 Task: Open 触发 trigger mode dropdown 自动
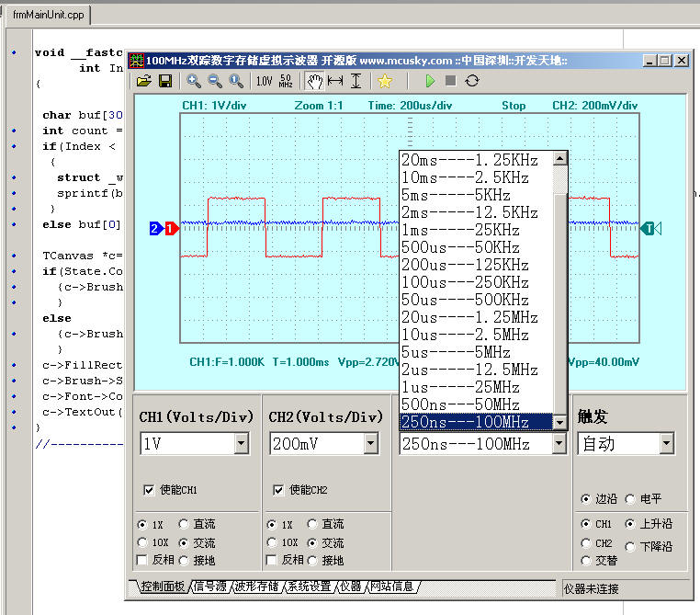point(667,443)
